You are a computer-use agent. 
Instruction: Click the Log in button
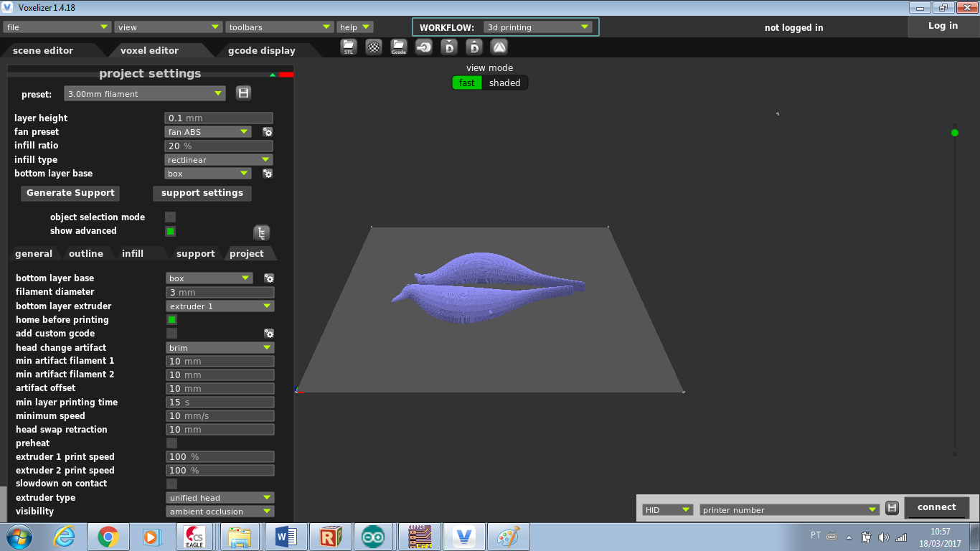(x=943, y=26)
